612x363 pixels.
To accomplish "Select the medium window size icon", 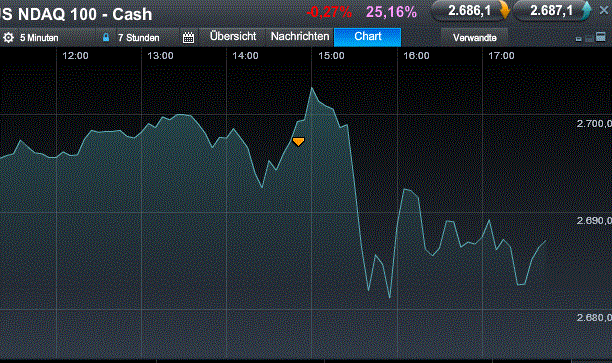I will pos(589,38).
